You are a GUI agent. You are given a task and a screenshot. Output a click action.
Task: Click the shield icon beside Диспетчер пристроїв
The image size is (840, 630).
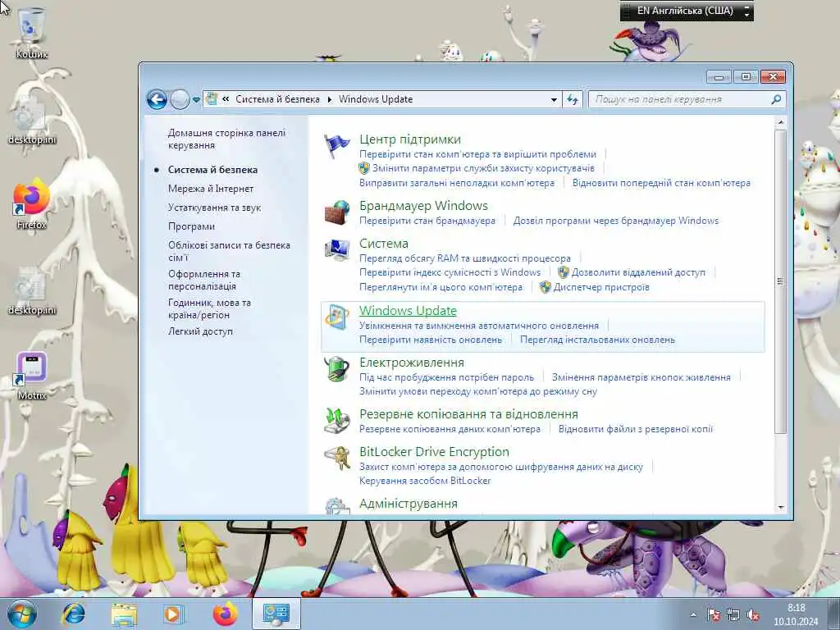[545, 287]
